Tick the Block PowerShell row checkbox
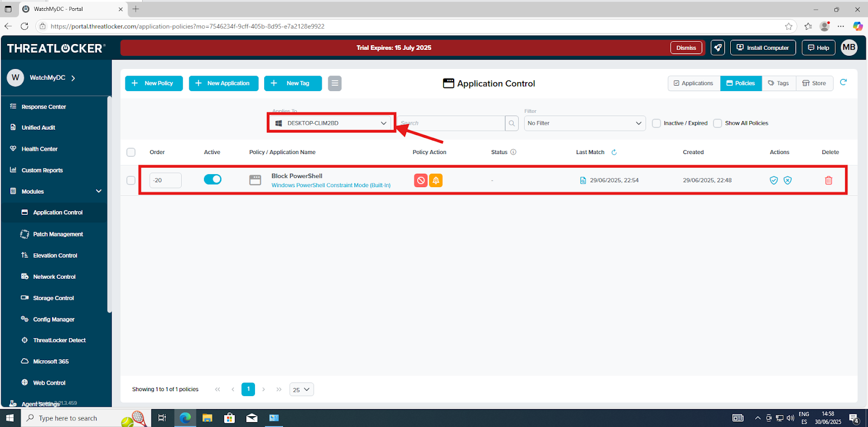The width and height of the screenshot is (868, 427). (131, 180)
